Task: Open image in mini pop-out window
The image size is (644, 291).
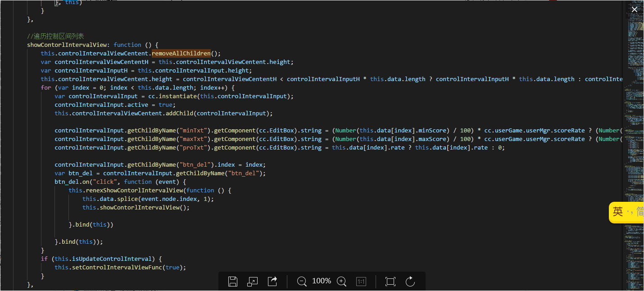Action: 252,282
